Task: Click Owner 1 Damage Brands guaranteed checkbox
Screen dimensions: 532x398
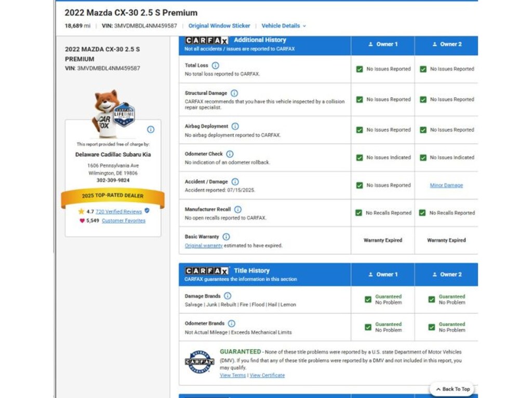Action: 368,299
